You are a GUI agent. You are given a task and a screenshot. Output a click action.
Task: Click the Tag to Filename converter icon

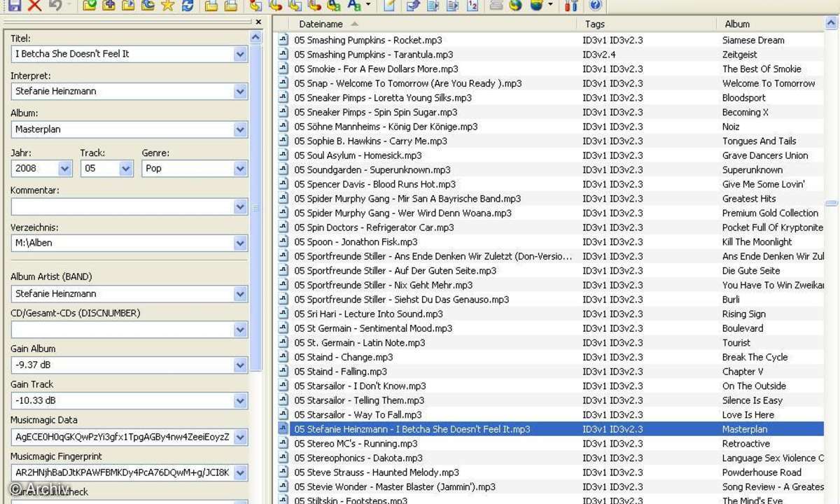point(255,6)
